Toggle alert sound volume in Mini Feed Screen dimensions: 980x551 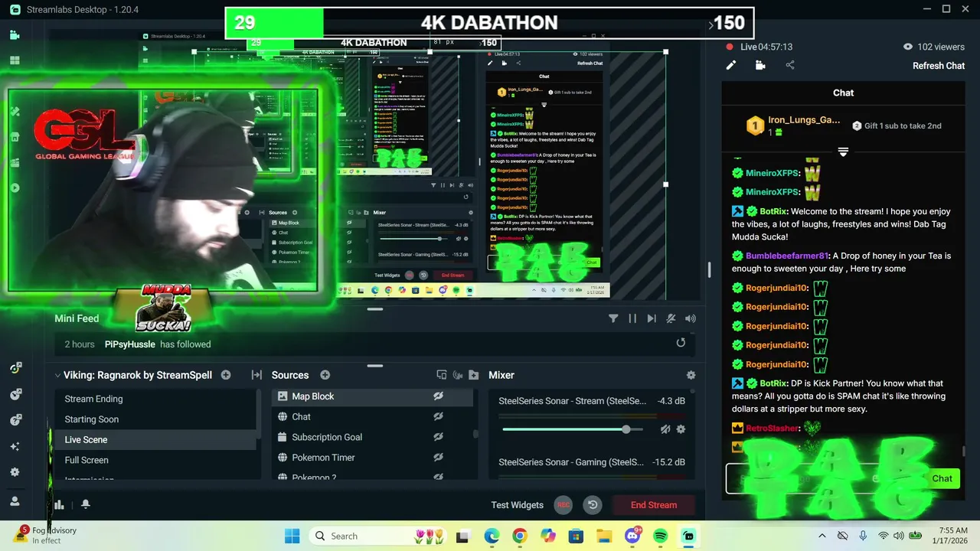(691, 318)
